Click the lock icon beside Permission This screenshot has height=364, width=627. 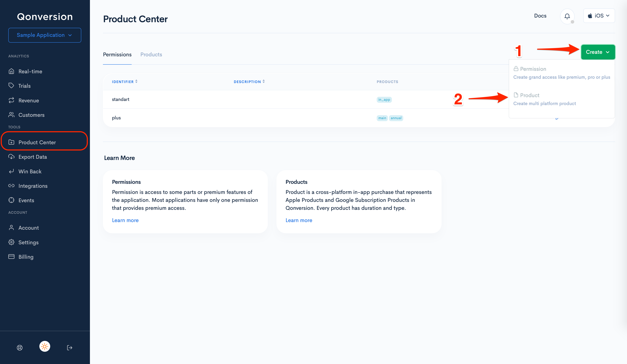(516, 68)
